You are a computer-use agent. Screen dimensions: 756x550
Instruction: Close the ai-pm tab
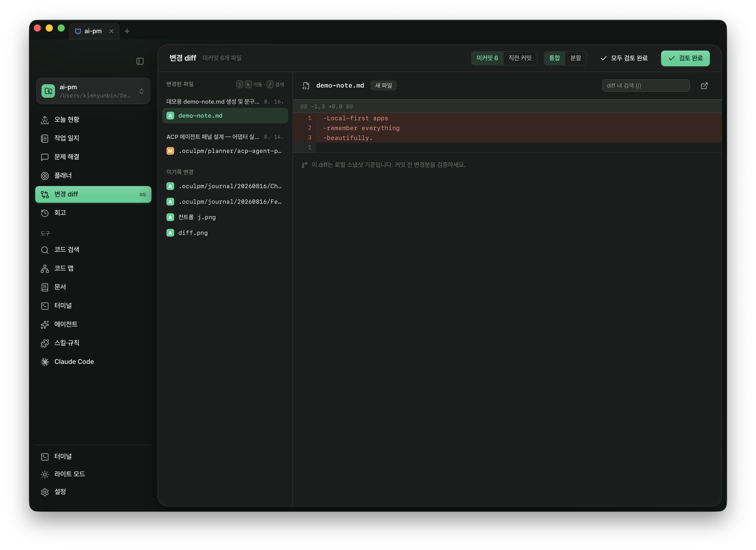tap(111, 31)
